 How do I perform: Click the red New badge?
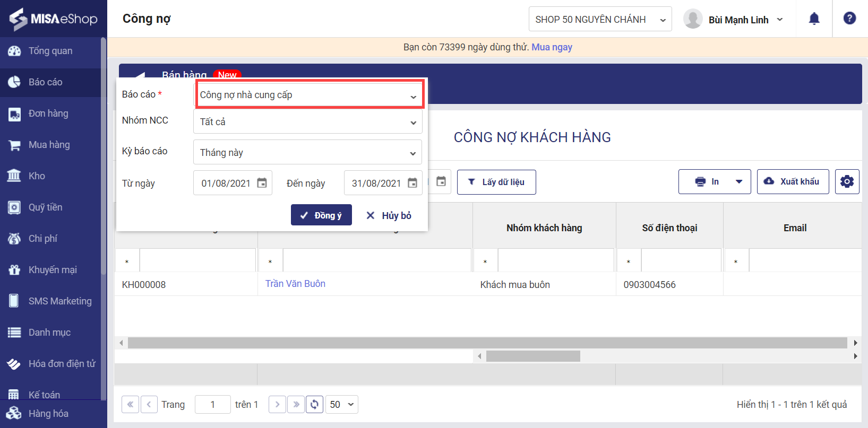(x=227, y=74)
